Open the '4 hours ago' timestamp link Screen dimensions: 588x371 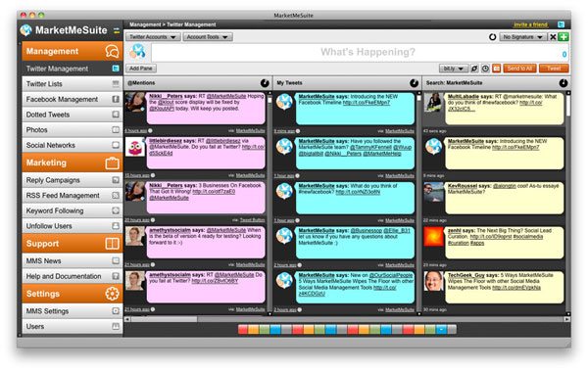coord(135,131)
